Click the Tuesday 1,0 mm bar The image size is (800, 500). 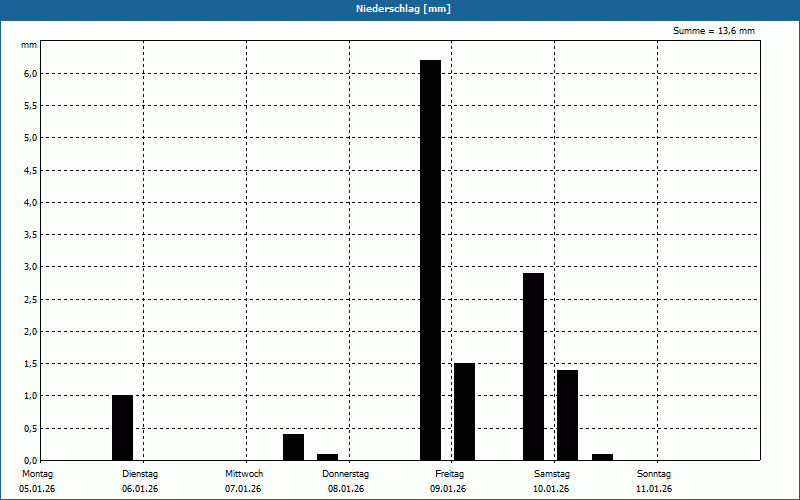[x=122, y=428]
